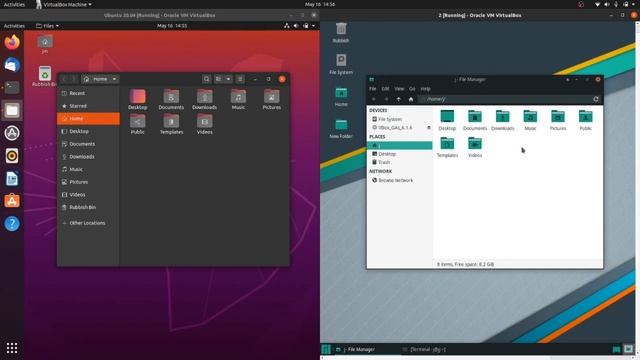The image size is (640, 360).
Task: Open view options dropdown arrow in Nautilus
Action: 228,79
